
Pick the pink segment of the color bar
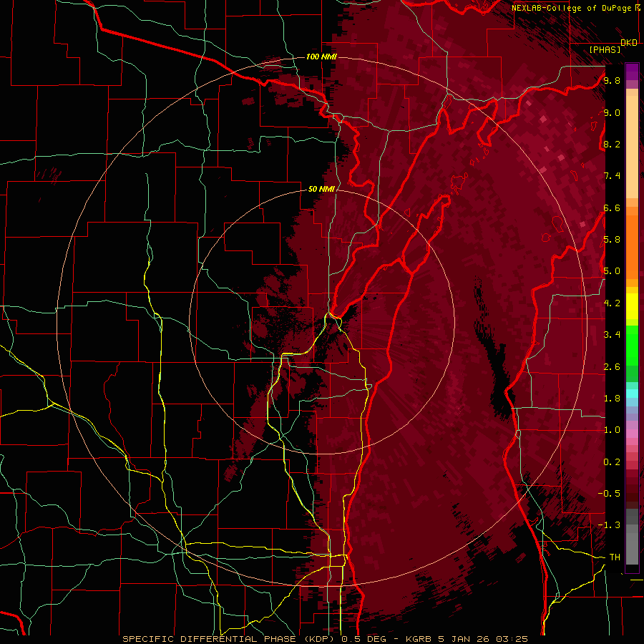tap(632, 434)
